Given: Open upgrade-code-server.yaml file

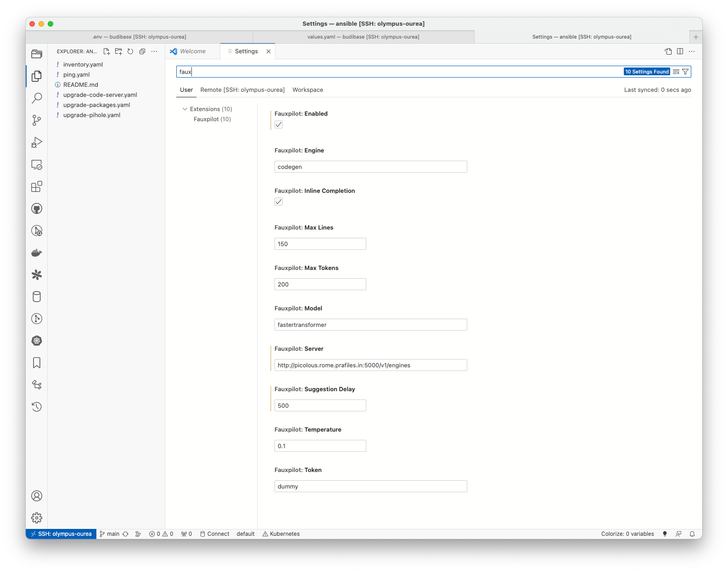Looking at the screenshot, I should coord(106,95).
